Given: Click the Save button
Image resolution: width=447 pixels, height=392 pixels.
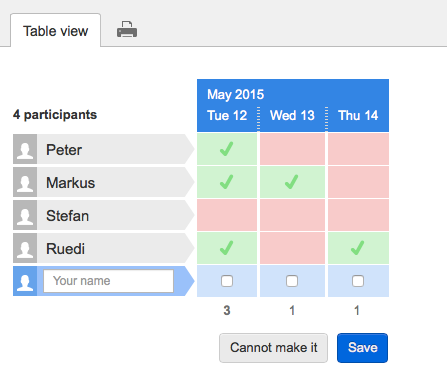Looking at the screenshot, I should click(x=362, y=348).
